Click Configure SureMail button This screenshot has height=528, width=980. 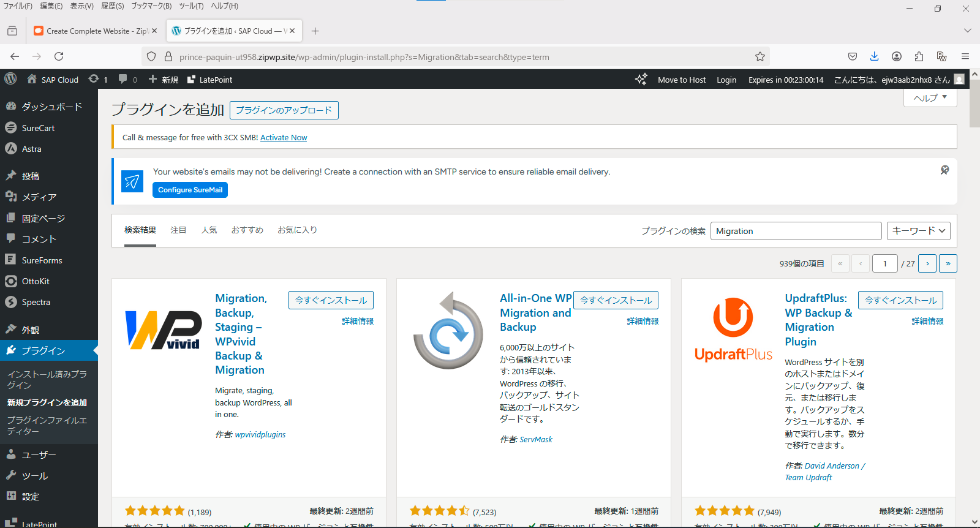click(x=190, y=190)
